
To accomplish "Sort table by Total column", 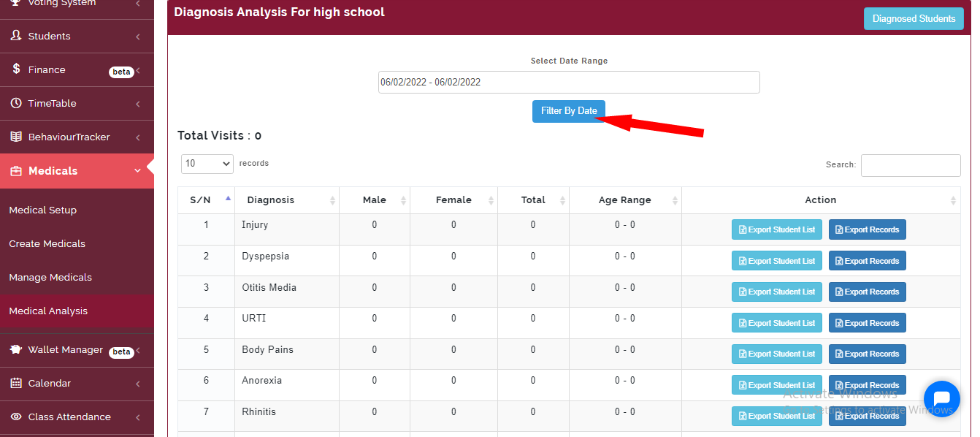I will tap(533, 200).
